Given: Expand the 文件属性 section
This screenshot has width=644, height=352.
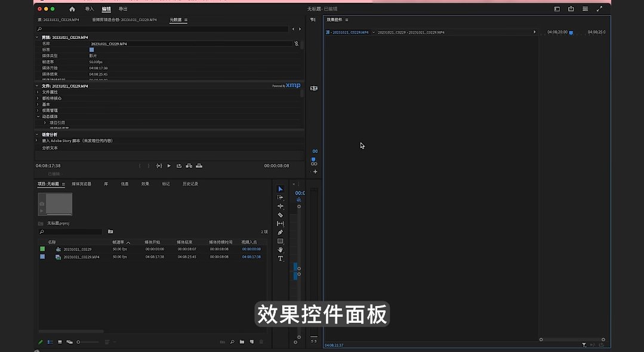Looking at the screenshot, I should tap(38, 92).
